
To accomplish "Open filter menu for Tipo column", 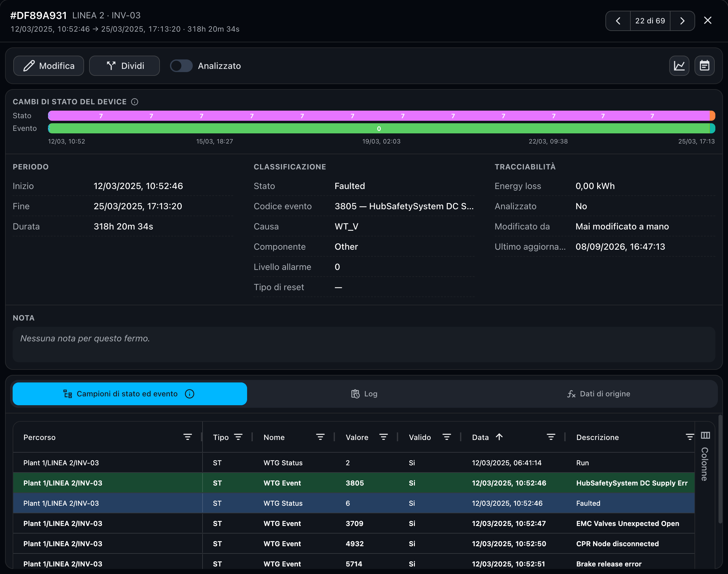I will (x=238, y=437).
